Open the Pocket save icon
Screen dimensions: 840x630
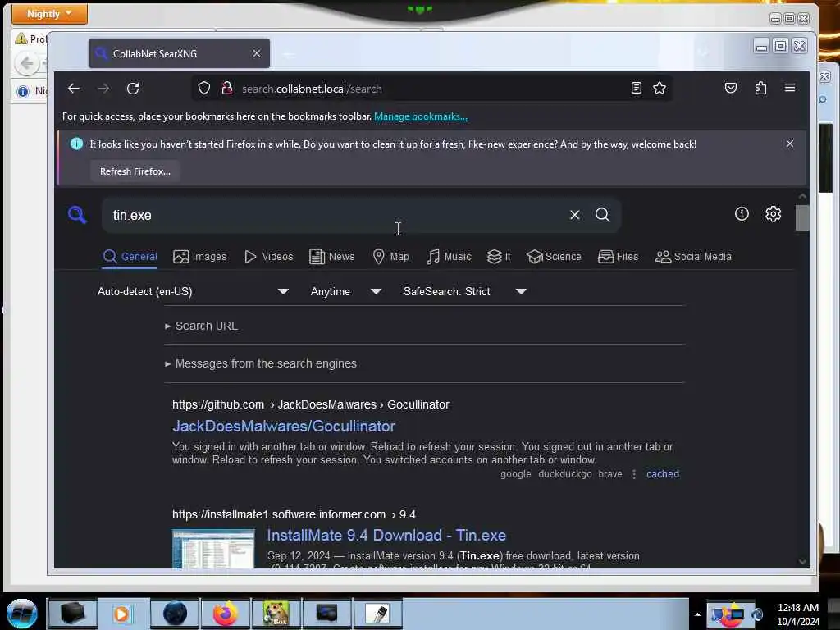coord(731,89)
